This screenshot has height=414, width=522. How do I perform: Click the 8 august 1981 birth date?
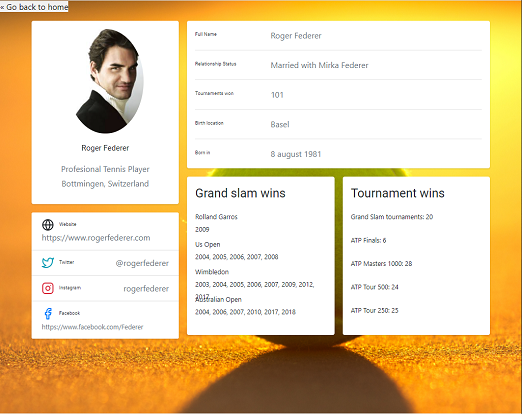point(296,154)
